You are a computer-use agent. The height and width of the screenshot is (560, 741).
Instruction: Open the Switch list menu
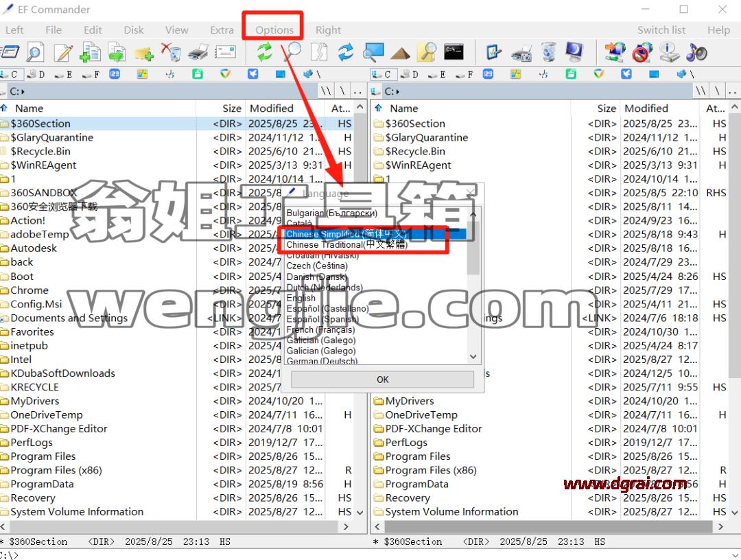[x=661, y=30]
